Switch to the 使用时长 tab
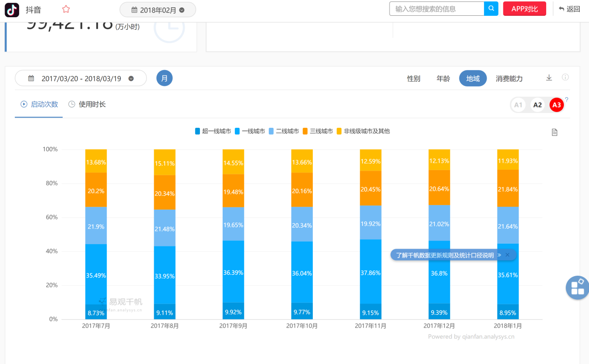This screenshot has height=364, width=589. [x=87, y=104]
